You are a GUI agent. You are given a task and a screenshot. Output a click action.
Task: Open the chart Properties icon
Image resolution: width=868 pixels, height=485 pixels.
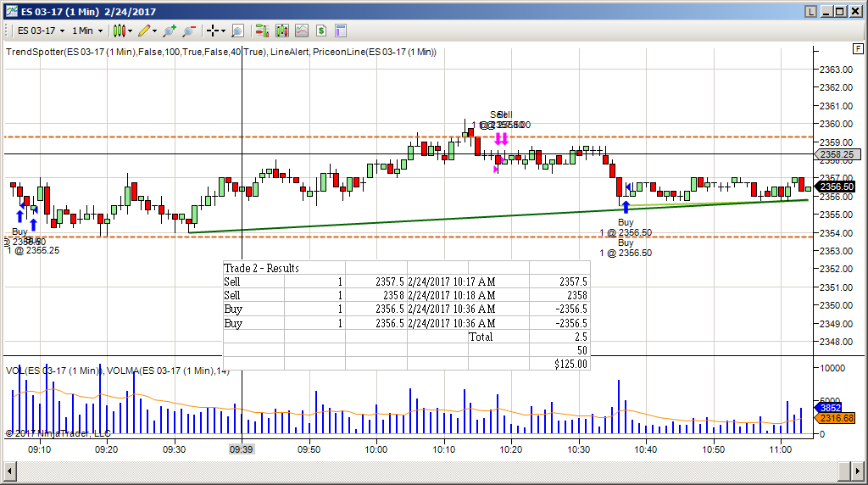341,31
